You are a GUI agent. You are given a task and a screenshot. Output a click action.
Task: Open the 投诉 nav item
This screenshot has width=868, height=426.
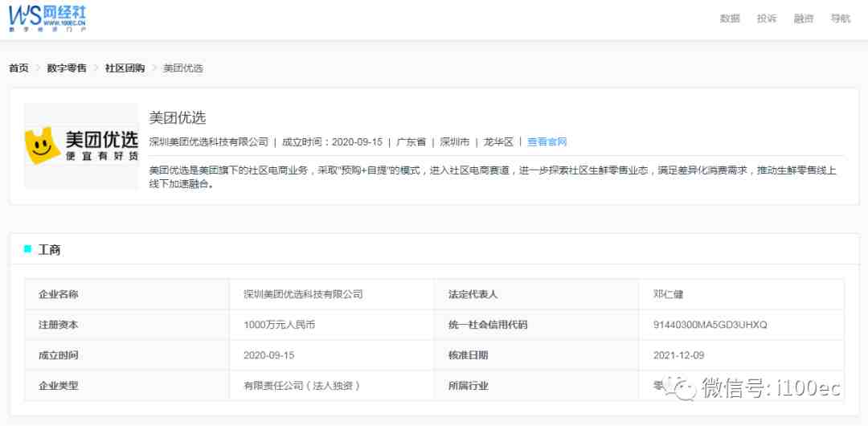click(x=767, y=18)
